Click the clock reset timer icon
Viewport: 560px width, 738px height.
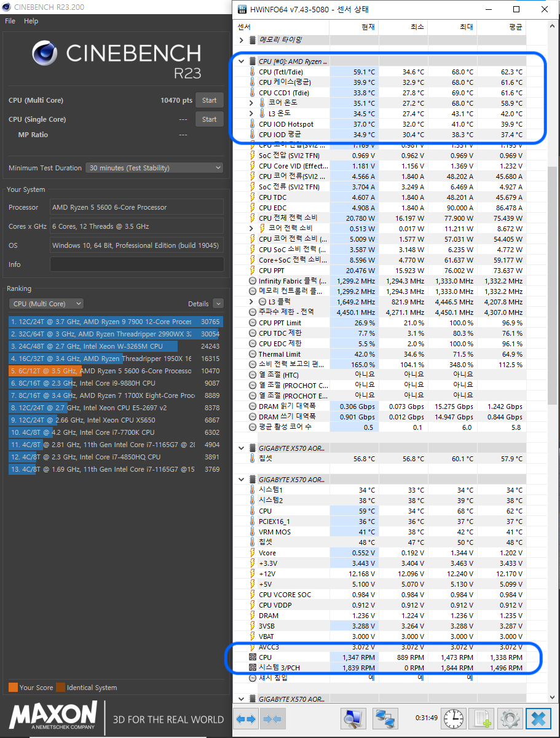pos(454,718)
